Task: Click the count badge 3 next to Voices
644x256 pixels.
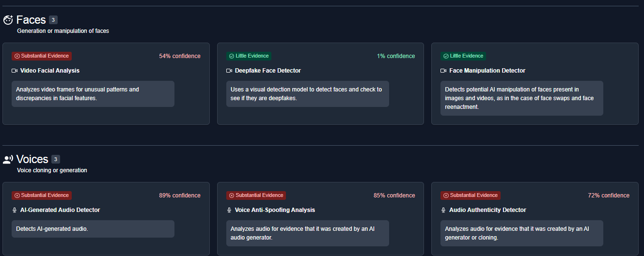Action: [x=56, y=159]
